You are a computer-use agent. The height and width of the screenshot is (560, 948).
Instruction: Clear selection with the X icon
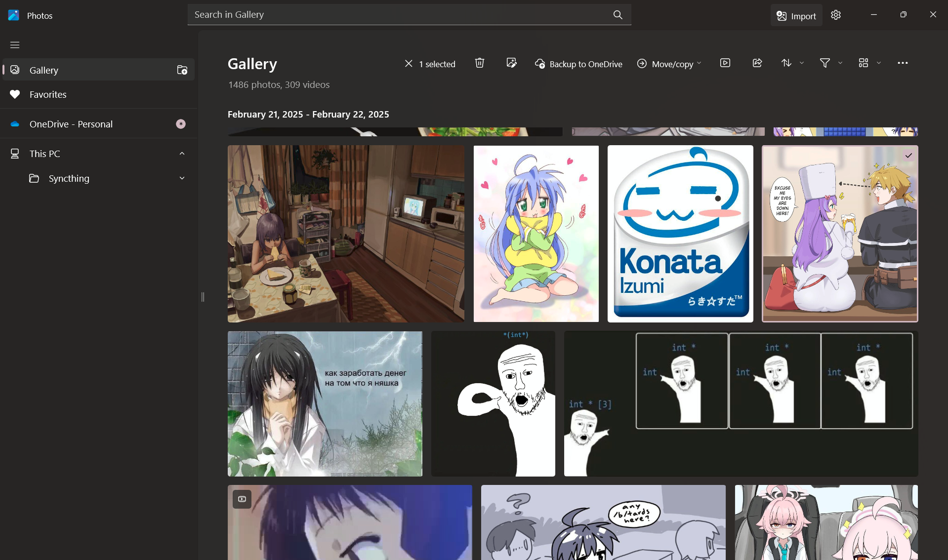409,64
